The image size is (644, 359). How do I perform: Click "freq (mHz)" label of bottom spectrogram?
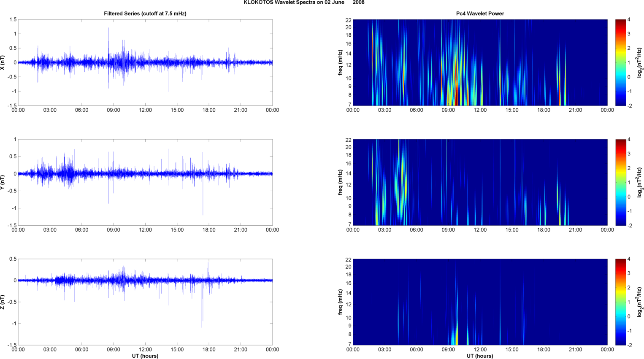(x=340, y=302)
